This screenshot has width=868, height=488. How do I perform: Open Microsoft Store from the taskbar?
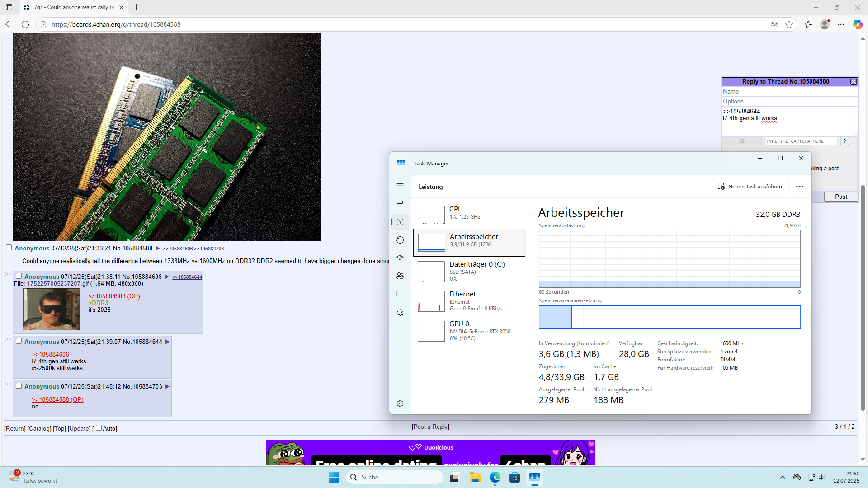(514, 477)
